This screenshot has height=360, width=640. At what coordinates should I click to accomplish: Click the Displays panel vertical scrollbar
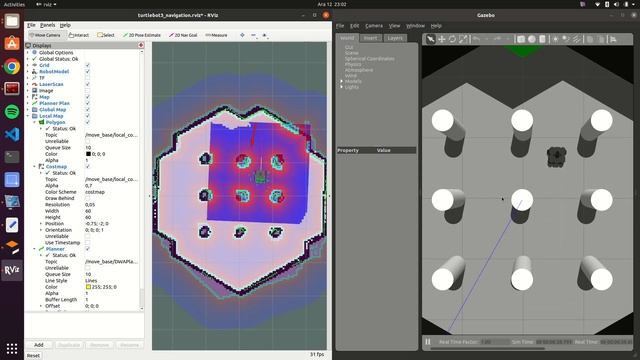pyautogui.click(x=142, y=180)
